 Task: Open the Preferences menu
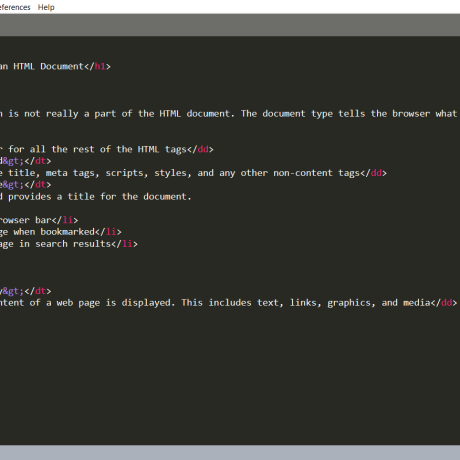pos(15,7)
